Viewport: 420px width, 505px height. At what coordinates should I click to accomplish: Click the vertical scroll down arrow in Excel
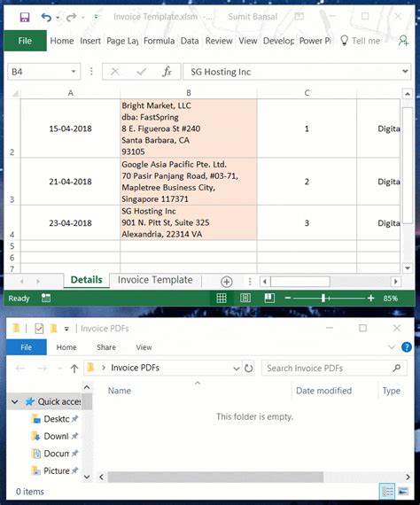click(408, 268)
